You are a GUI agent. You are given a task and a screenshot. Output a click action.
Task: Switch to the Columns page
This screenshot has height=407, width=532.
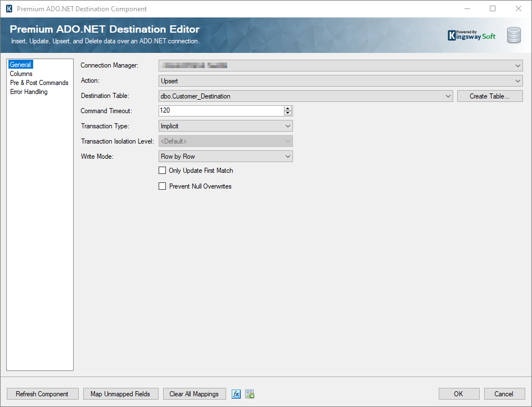click(x=21, y=74)
